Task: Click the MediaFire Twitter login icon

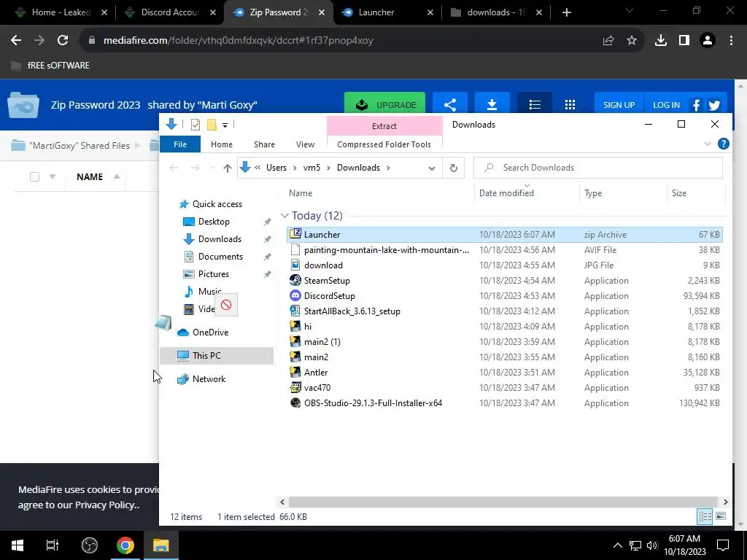Action: (714, 105)
